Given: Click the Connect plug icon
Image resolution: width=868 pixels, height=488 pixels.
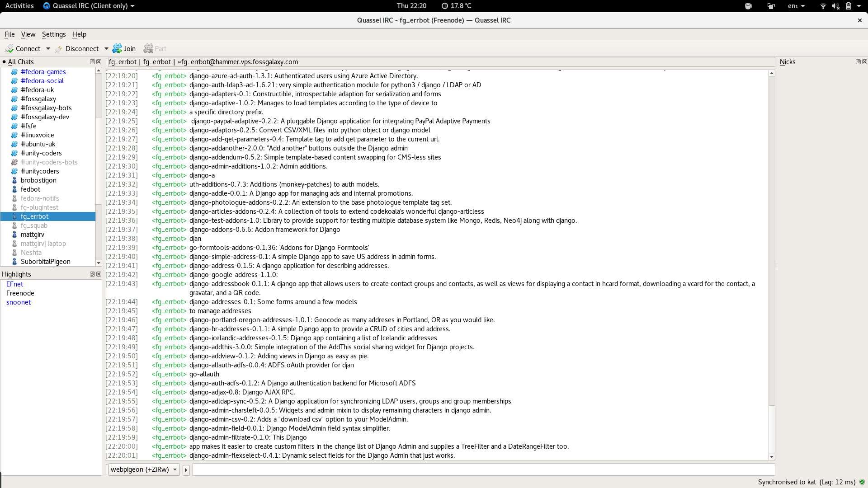Looking at the screenshot, I should [9, 49].
